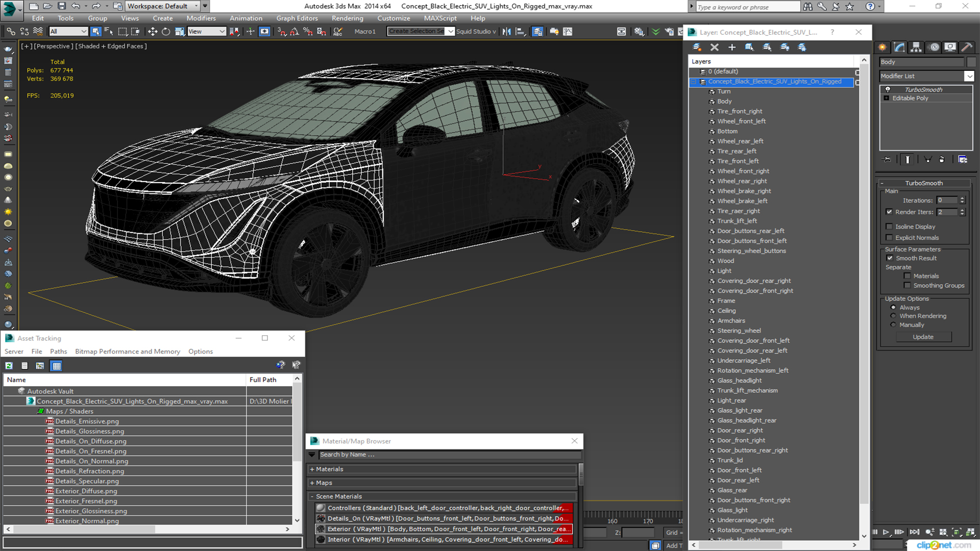Click the Undo arrow in title bar

[76, 6]
